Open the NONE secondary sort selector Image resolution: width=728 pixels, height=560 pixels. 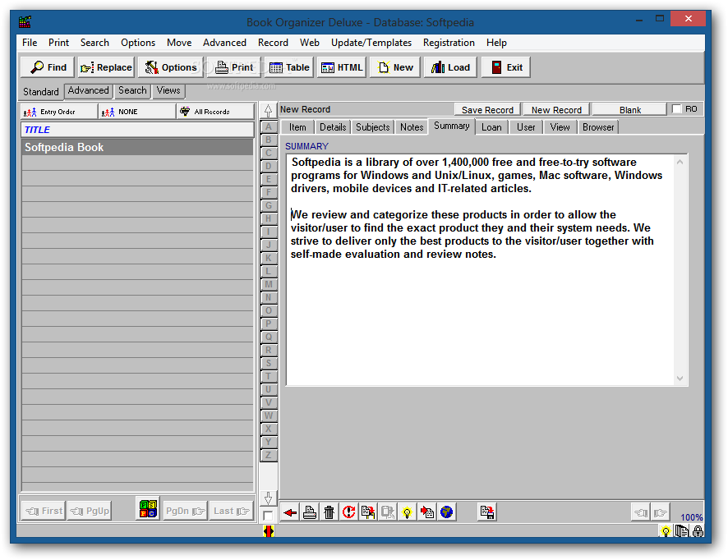(137, 112)
